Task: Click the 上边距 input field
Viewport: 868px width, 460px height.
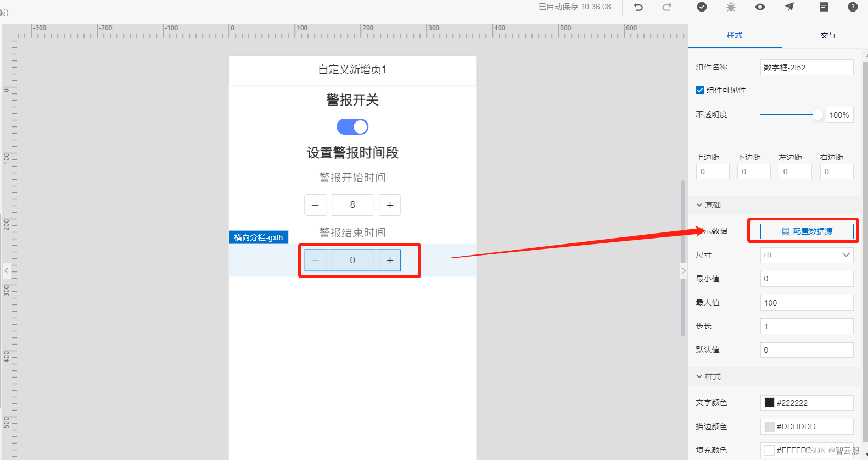Action: pos(713,171)
